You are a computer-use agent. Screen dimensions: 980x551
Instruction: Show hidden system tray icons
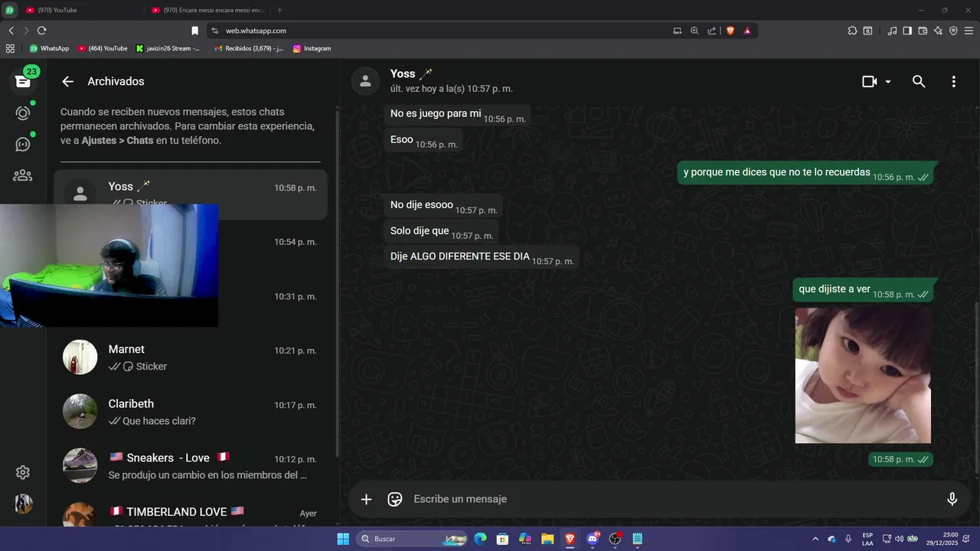[815, 539]
